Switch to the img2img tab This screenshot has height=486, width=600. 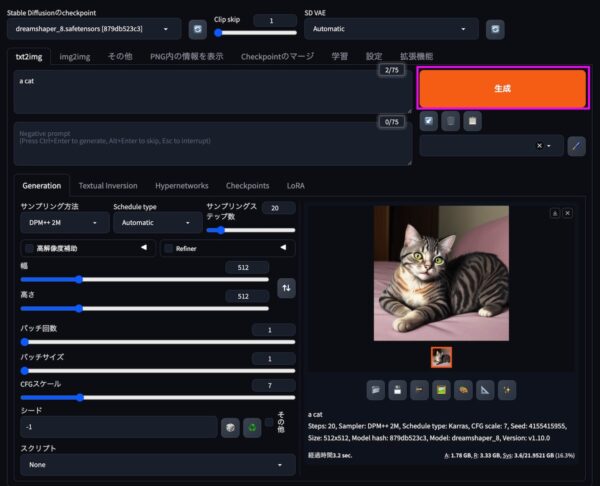76,56
